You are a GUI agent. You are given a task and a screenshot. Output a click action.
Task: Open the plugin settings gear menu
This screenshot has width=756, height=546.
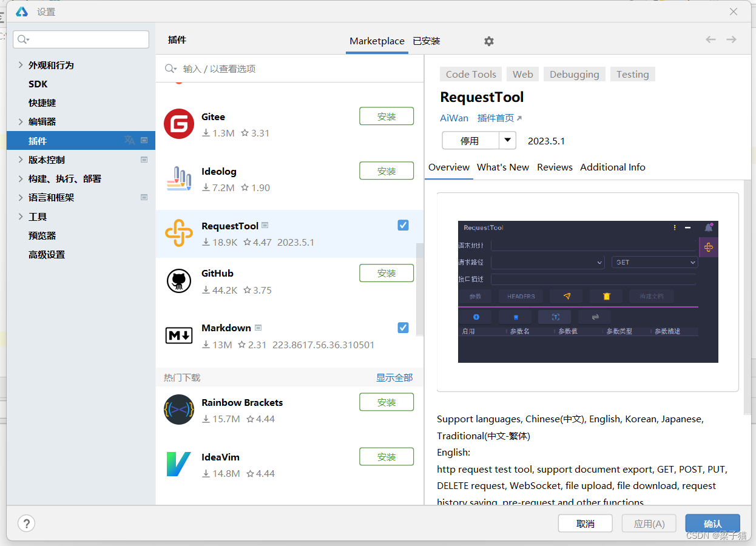coord(489,41)
